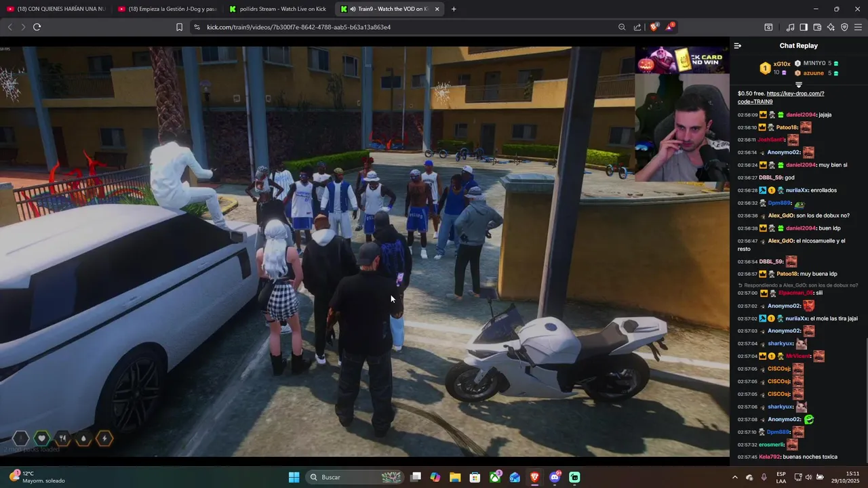Click username azuune in gift leaderboard

point(814,73)
